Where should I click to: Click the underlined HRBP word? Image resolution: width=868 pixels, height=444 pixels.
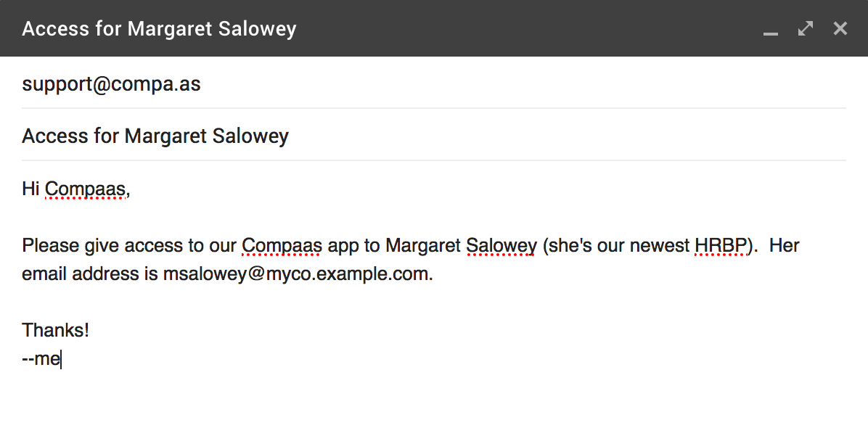click(721, 245)
